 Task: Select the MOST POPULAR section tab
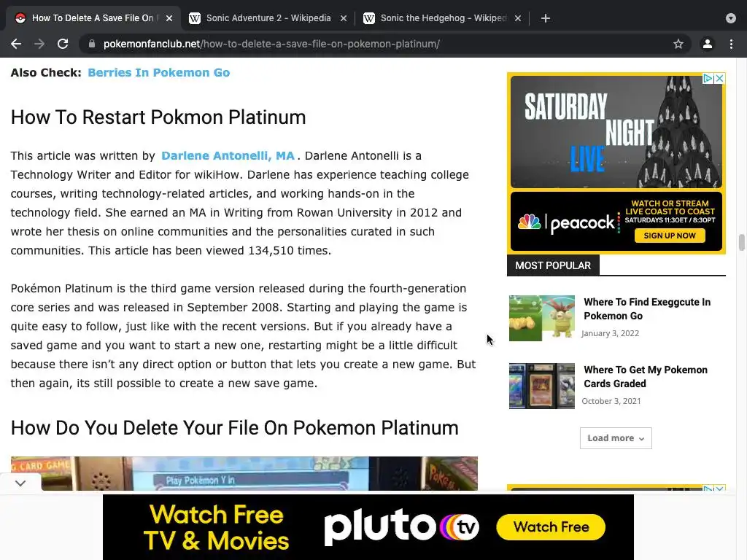point(553,265)
